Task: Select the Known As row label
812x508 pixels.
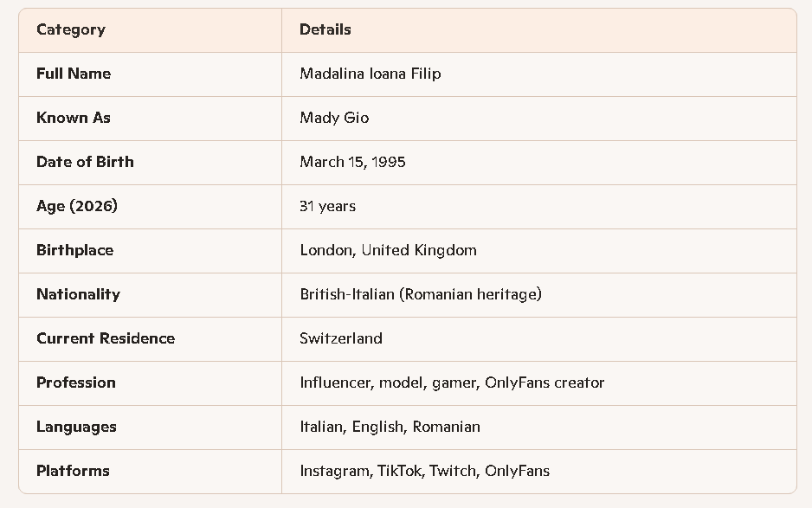Action: (x=74, y=118)
